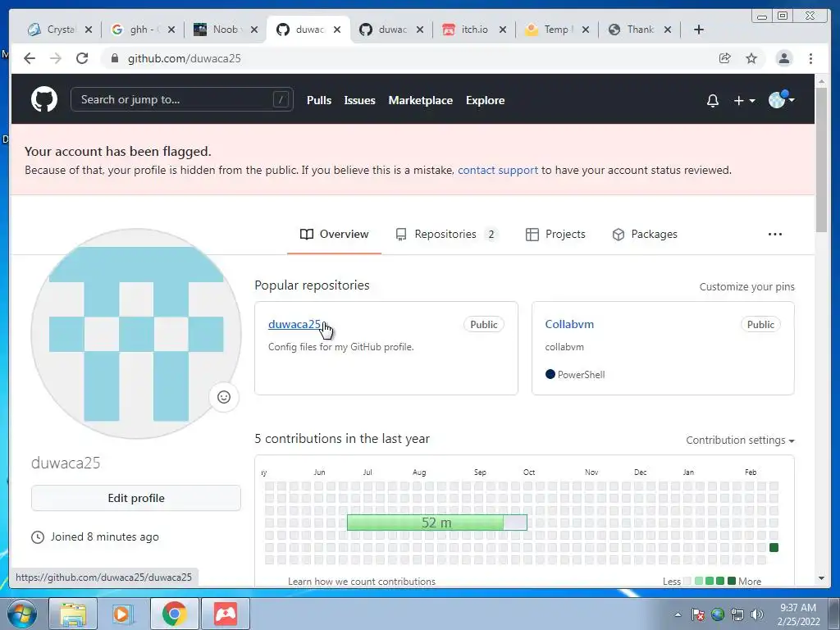This screenshot has height=630, width=840.
Task: Show hidden tray icons arrow
Action: point(678,614)
